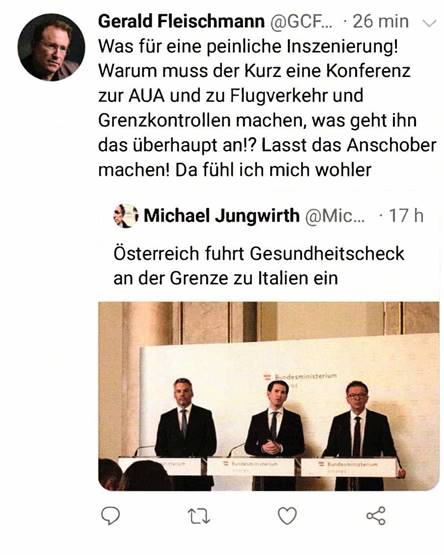This screenshot has height=555, width=444.
Task: Retweet using the retweet arrows icon
Action: click(x=199, y=516)
